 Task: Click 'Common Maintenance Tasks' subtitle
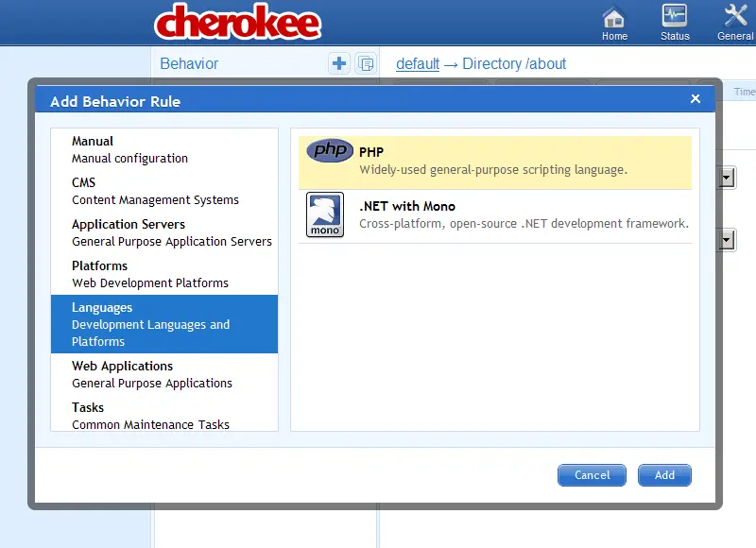tap(150, 424)
